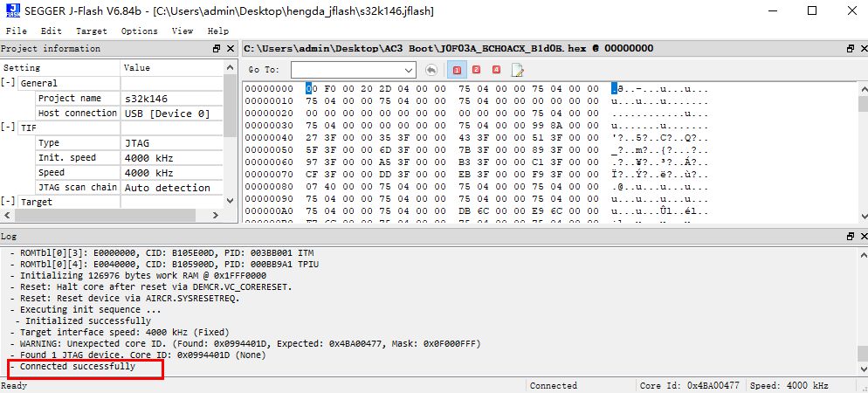
Task: Click hex view scroll up arrow
Action: pos(863,88)
